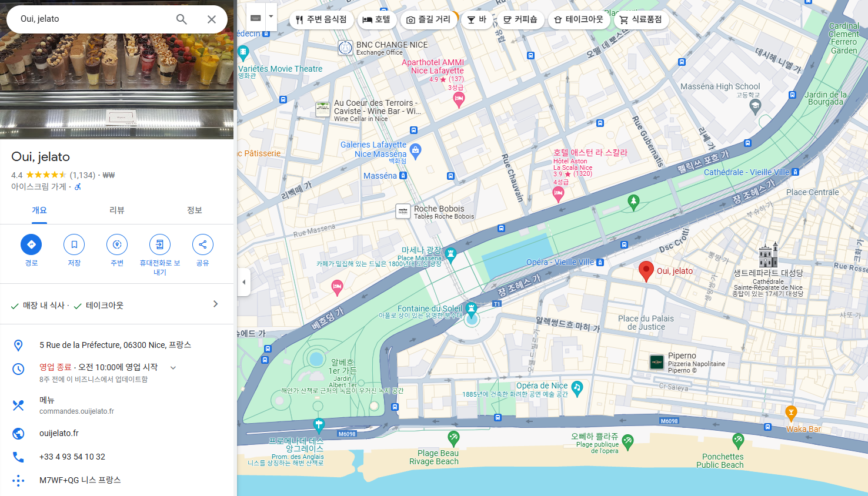Screen dimensions: 868x496
Task: Search nearby with the 주변 icon
Action: pyautogui.click(x=117, y=244)
